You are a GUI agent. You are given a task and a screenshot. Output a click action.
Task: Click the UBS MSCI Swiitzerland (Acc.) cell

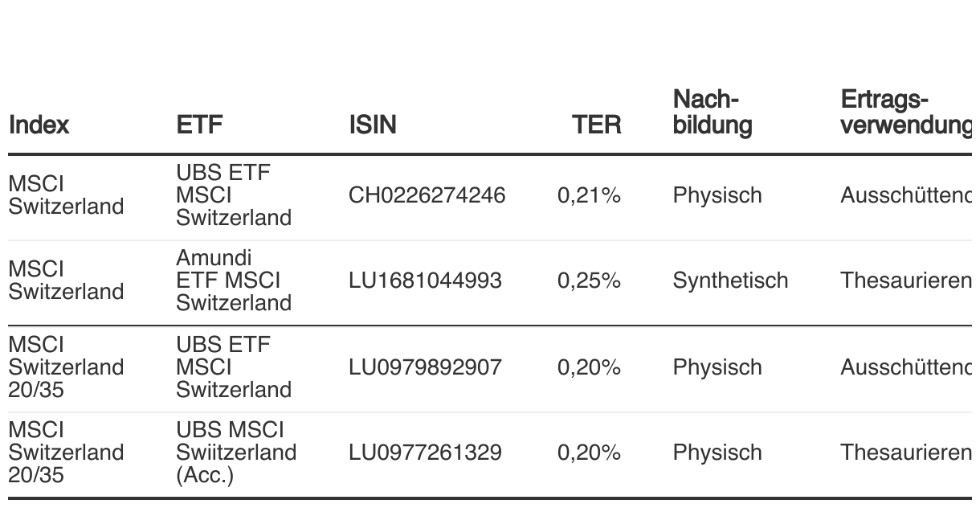pyautogui.click(x=236, y=453)
